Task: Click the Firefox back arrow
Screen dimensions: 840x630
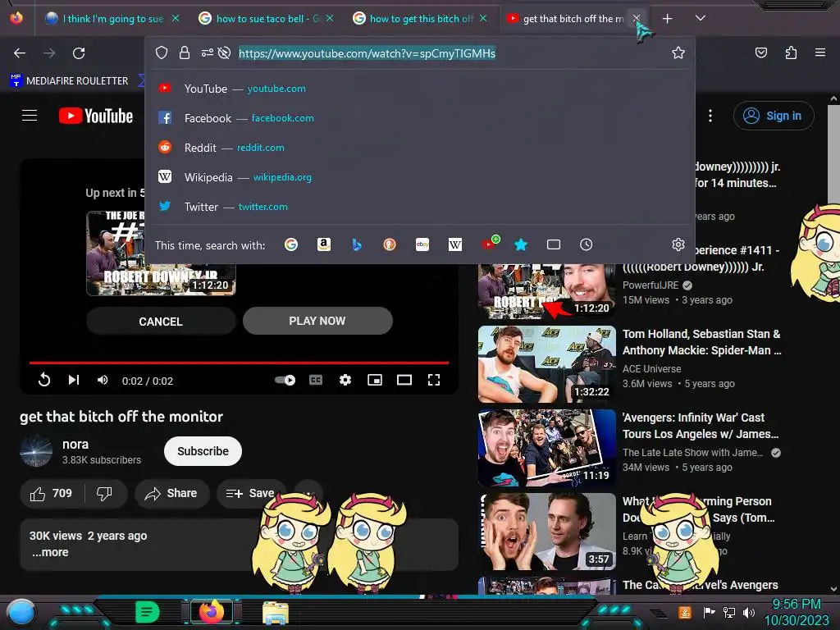Action: tap(20, 53)
